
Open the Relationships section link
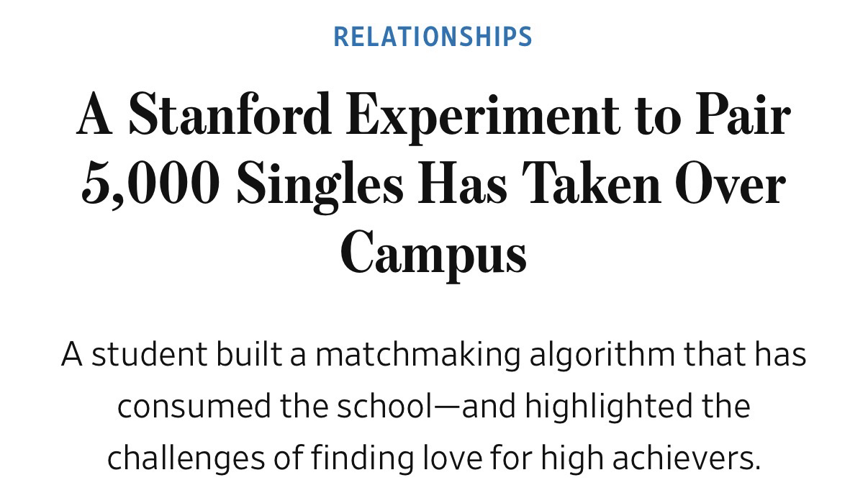pos(433,36)
